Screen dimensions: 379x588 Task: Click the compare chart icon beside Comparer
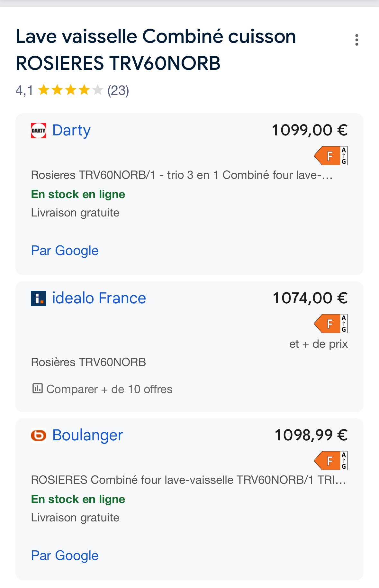[x=37, y=389]
